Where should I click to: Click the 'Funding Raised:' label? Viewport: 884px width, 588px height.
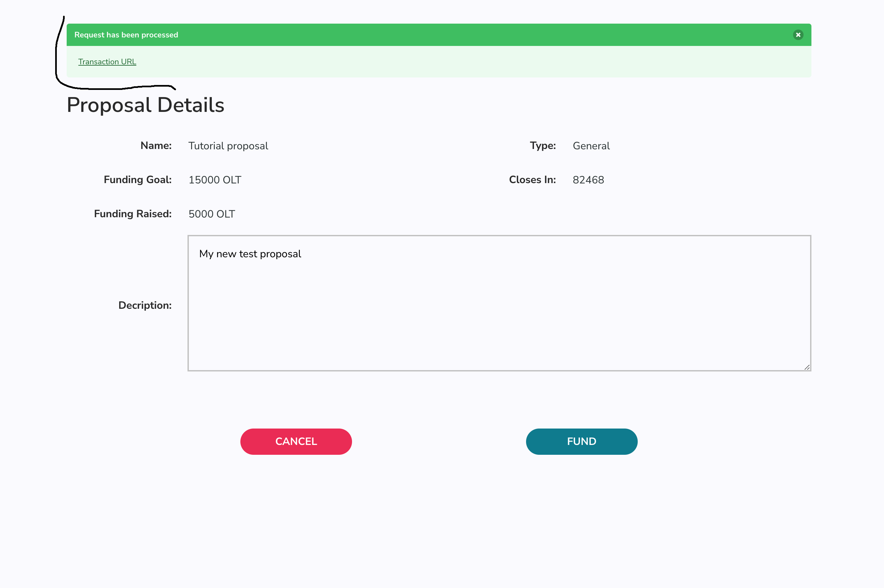click(x=132, y=214)
